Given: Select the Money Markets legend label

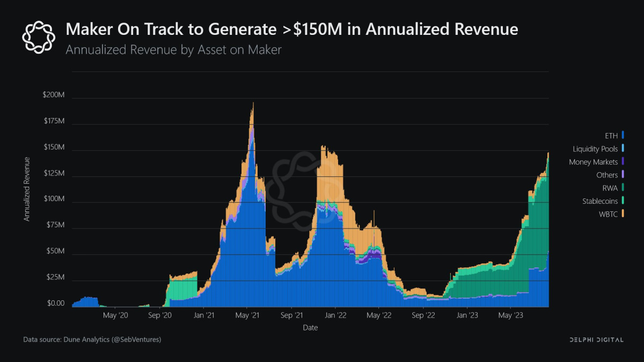Looking at the screenshot, I should point(594,162).
